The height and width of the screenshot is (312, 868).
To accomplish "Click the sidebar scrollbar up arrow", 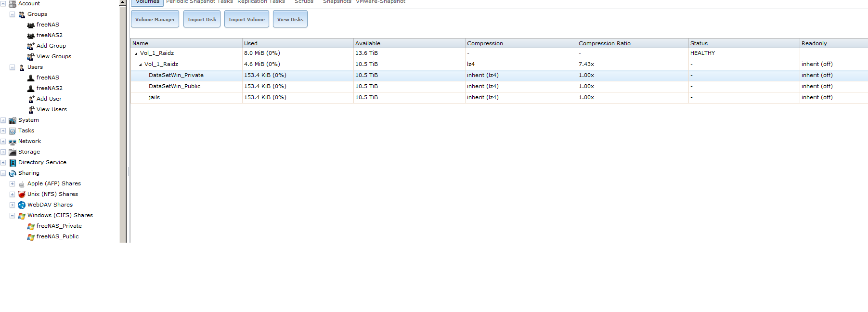I will click(x=123, y=2).
